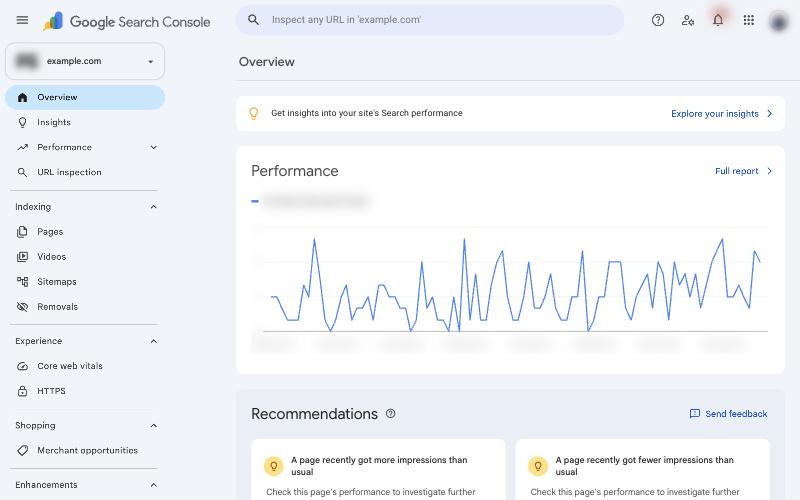Click the Core web vitals gauge icon
800x500 pixels.
click(22, 366)
